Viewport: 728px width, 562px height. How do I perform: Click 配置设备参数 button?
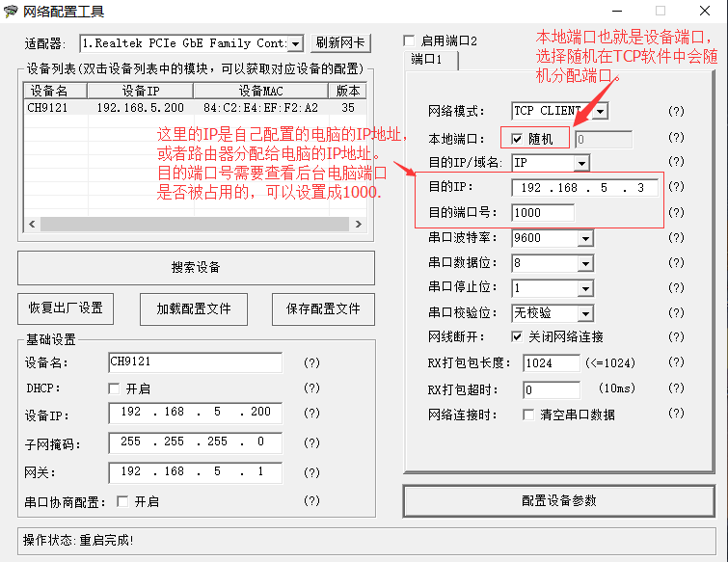point(558,500)
